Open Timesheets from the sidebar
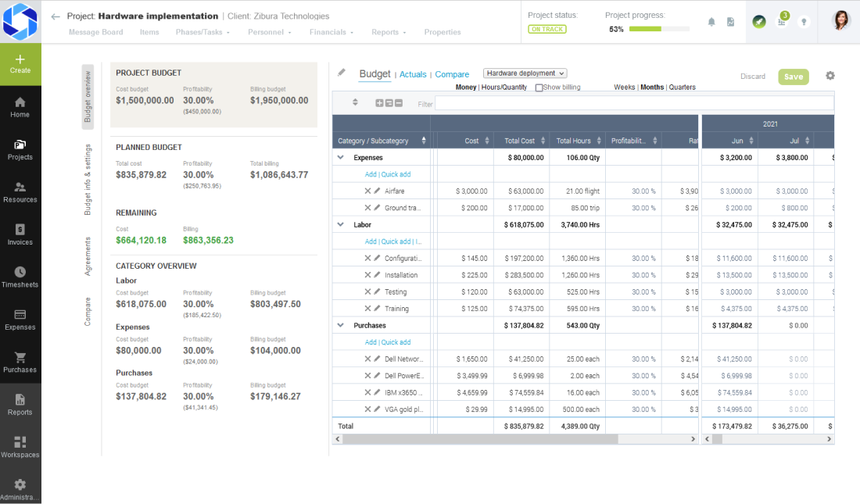Image resolution: width=860 pixels, height=504 pixels. click(x=20, y=277)
